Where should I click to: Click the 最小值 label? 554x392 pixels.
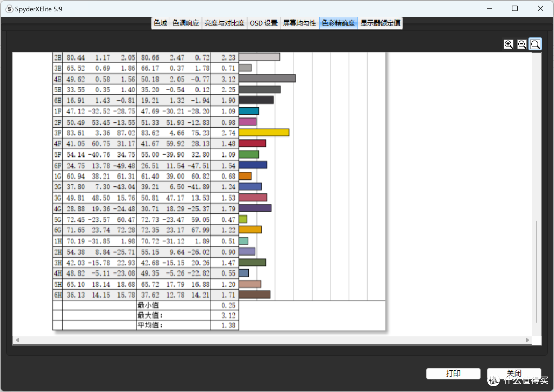pos(148,305)
